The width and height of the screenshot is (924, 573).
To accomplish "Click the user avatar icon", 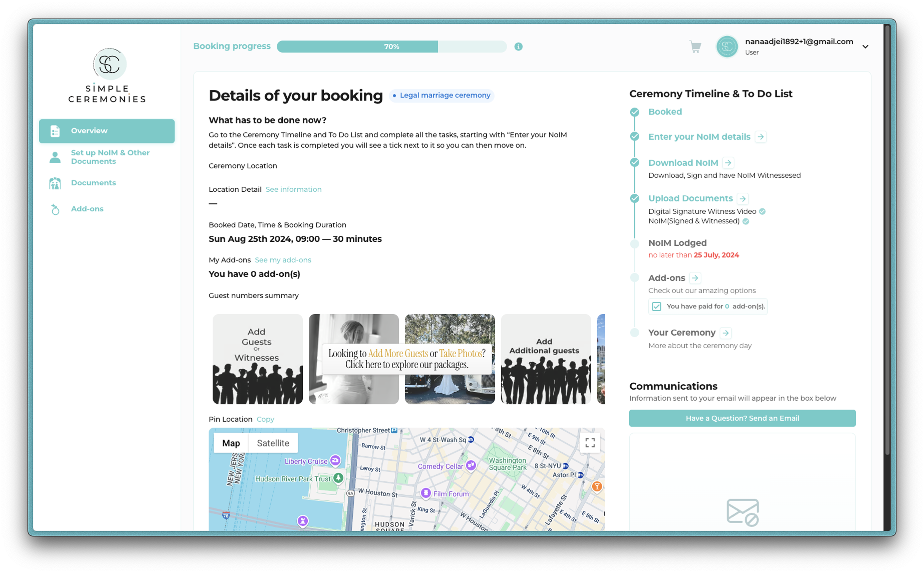I will [x=727, y=47].
